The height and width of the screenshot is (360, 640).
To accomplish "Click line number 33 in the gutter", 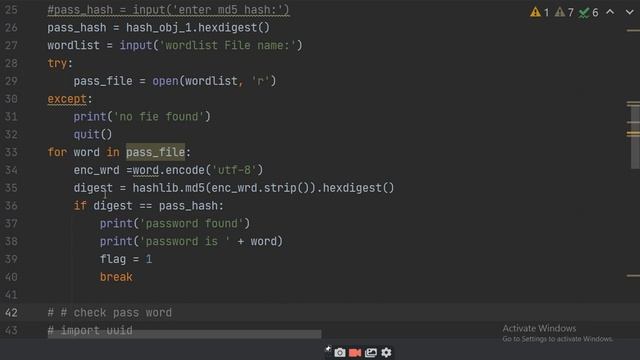I will pos(11,152).
